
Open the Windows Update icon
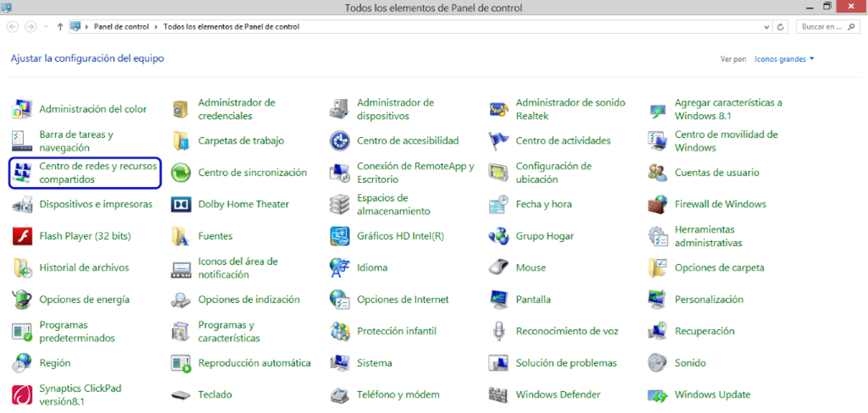pos(657,394)
